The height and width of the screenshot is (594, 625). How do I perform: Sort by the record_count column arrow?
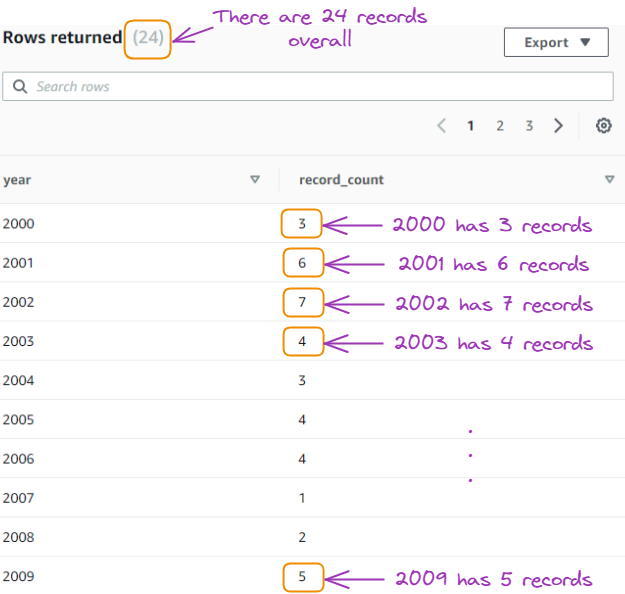pos(609,179)
